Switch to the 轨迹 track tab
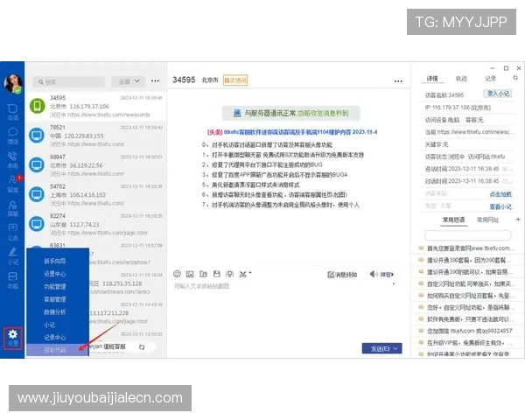The height and width of the screenshot is (420, 525). 461,79
